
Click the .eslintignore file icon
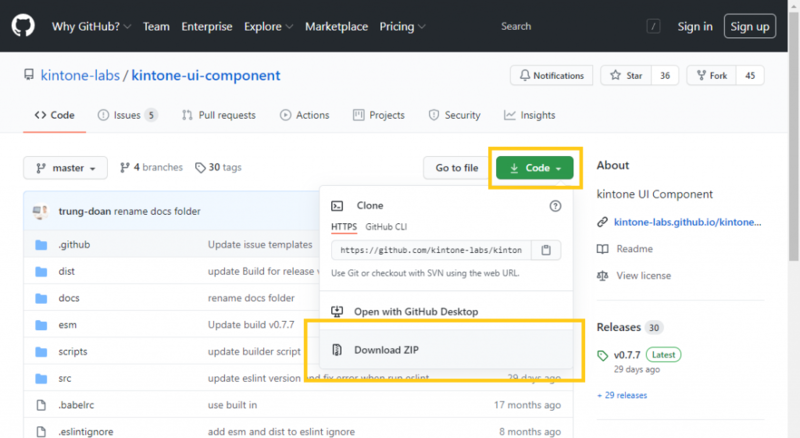41,432
